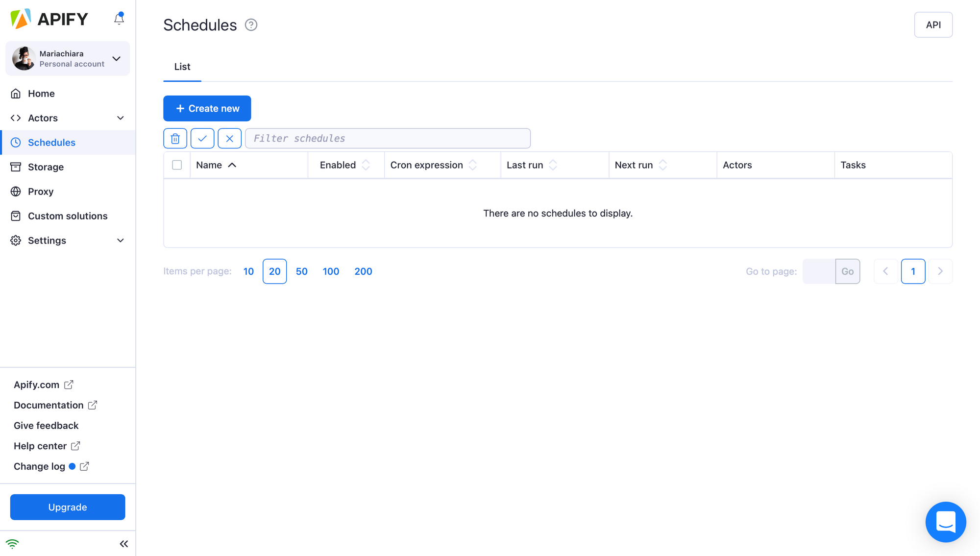Click the trash delete schedules icon
This screenshot has width=980, height=556.
[x=175, y=139]
